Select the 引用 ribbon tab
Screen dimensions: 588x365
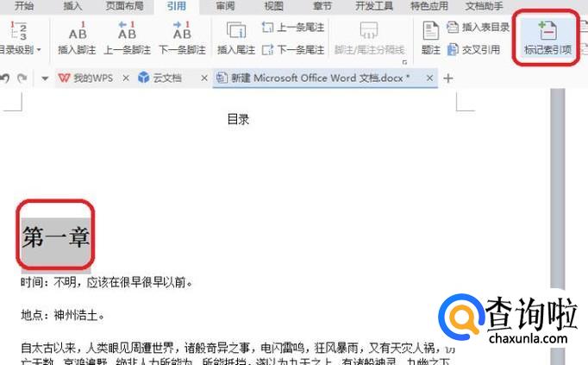[177, 6]
